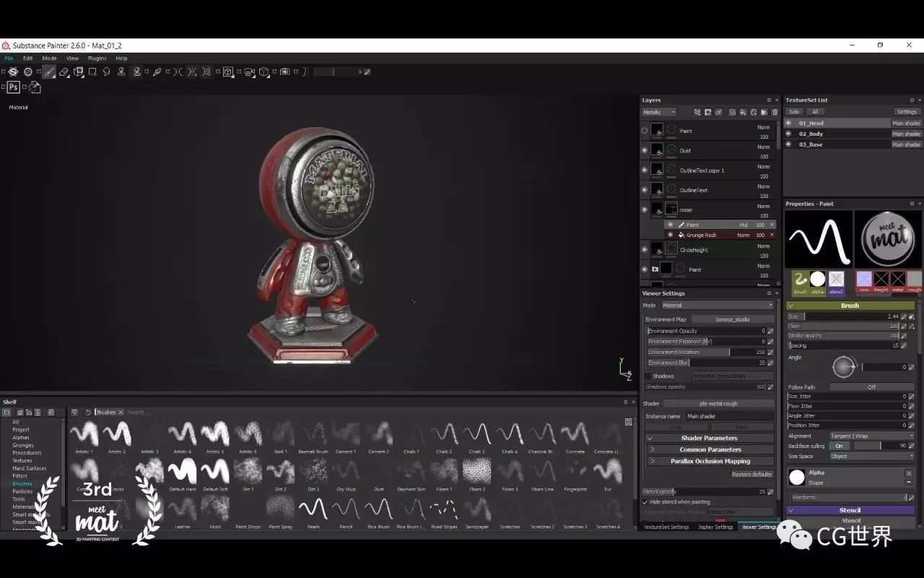Viewport: 924px width, 578px height.
Task: Open the Alignment Tangent Wrap dropdown
Action: click(873, 436)
